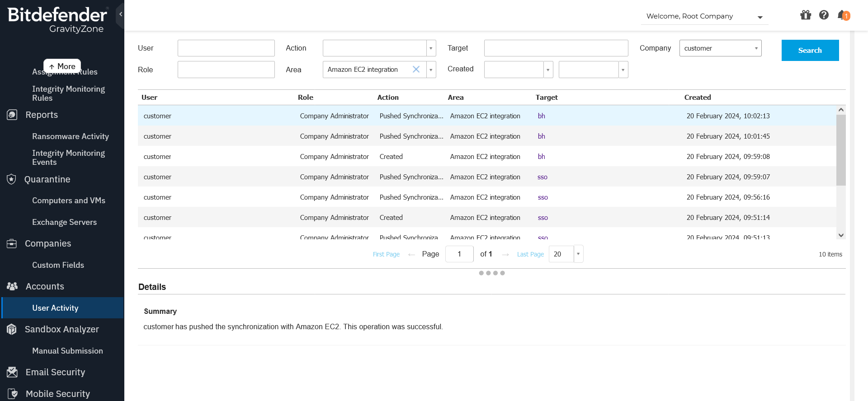The image size is (868, 401).
Task: Open Manual Submission page
Action: click(x=67, y=351)
